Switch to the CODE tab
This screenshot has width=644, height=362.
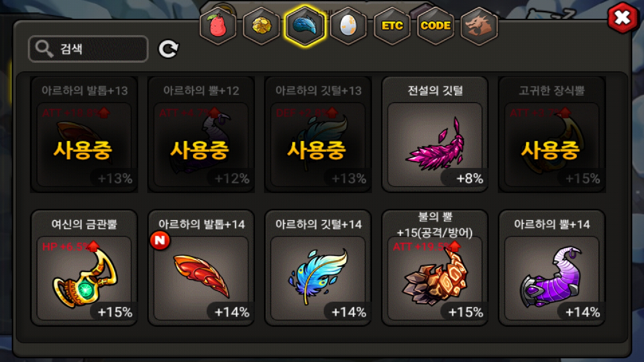[x=436, y=26]
